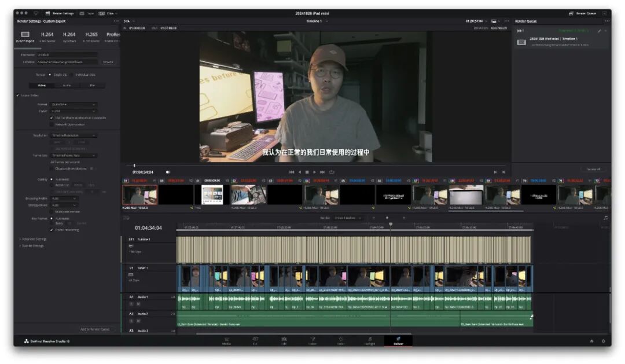Switch to the File settings tab
625x364 pixels.
click(x=92, y=85)
